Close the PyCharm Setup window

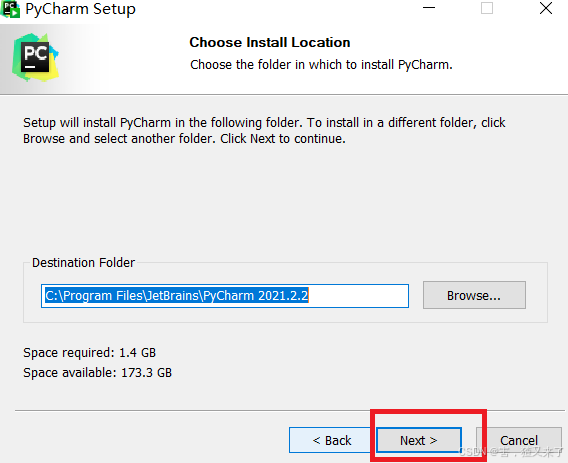(x=546, y=8)
